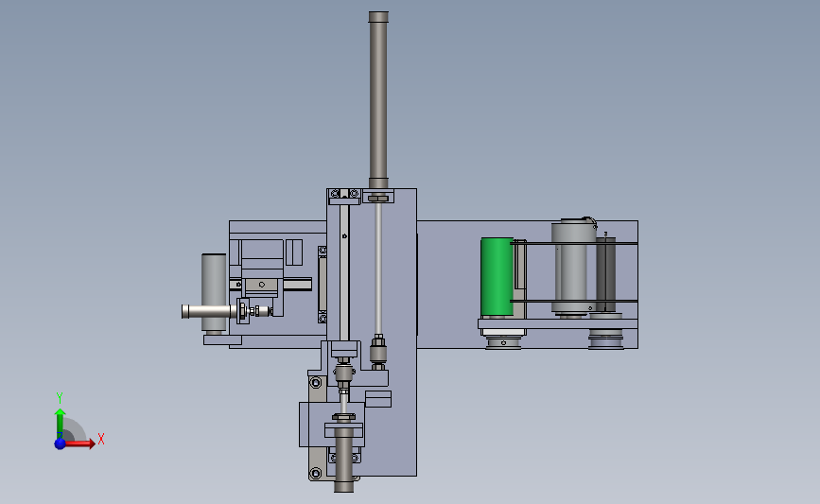Select the pulley beneath the green roller

503,343
